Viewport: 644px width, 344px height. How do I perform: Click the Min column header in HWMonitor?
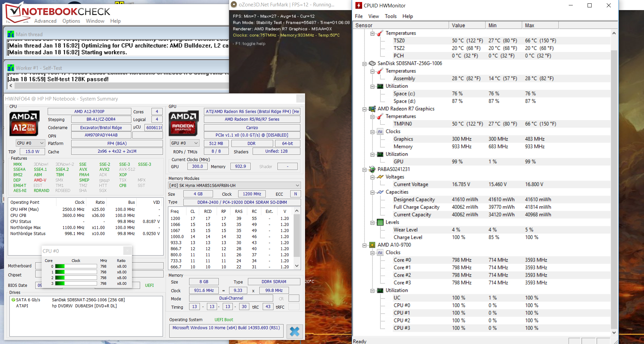pos(504,25)
